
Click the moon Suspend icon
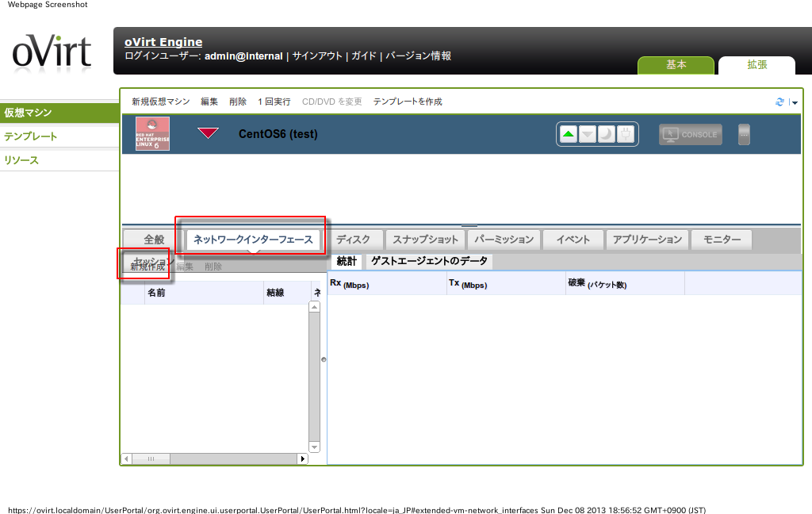pos(606,134)
